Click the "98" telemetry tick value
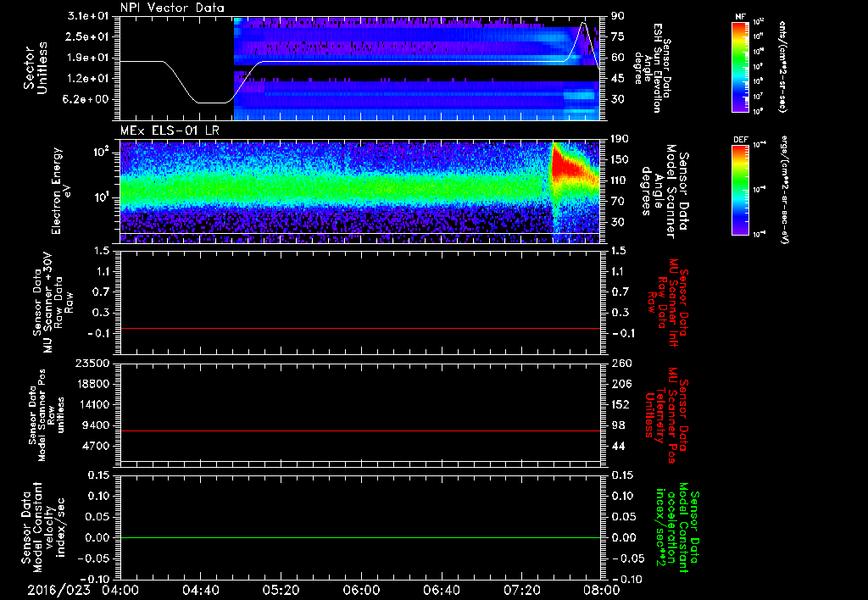Viewport: 868px width, 600px height. 618,425
